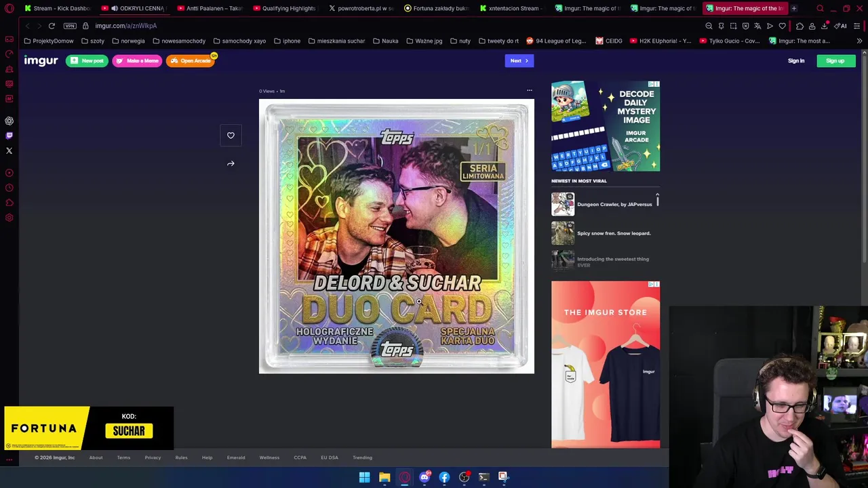The image size is (868, 488).
Task: Open mieszkania suchar bookmarks folder
Action: [x=337, y=41]
